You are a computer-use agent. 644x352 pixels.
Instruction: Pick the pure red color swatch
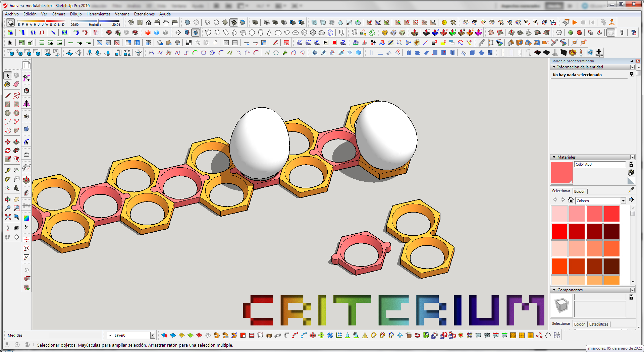point(559,231)
